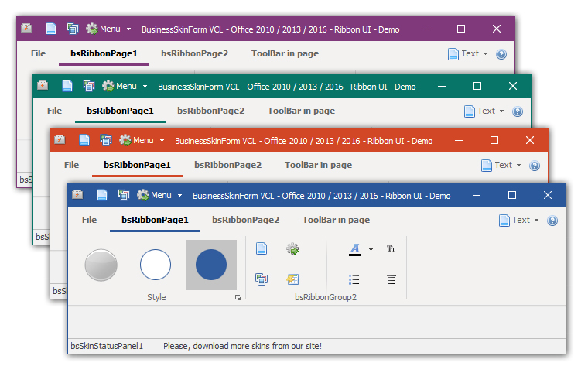Open the gear Menu button in the orange window

pyautogui.click(x=136, y=140)
